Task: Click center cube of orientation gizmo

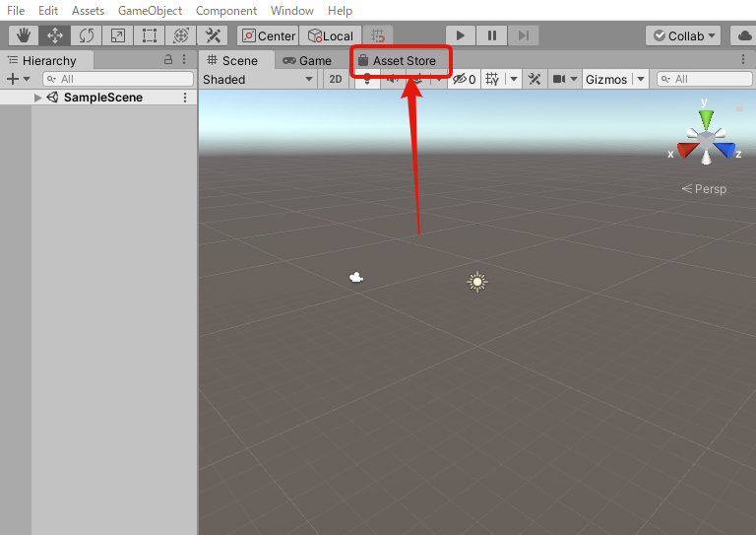Action: (707, 140)
